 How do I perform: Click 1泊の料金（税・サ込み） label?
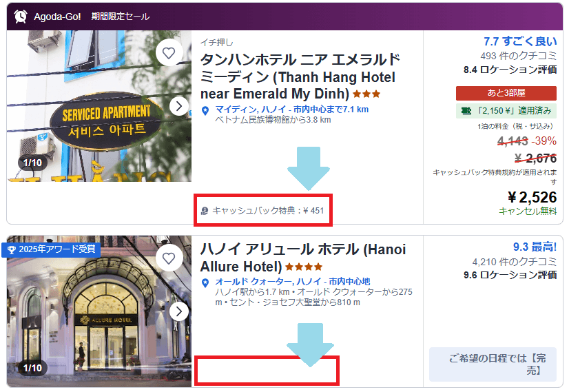(x=515, y=126)
